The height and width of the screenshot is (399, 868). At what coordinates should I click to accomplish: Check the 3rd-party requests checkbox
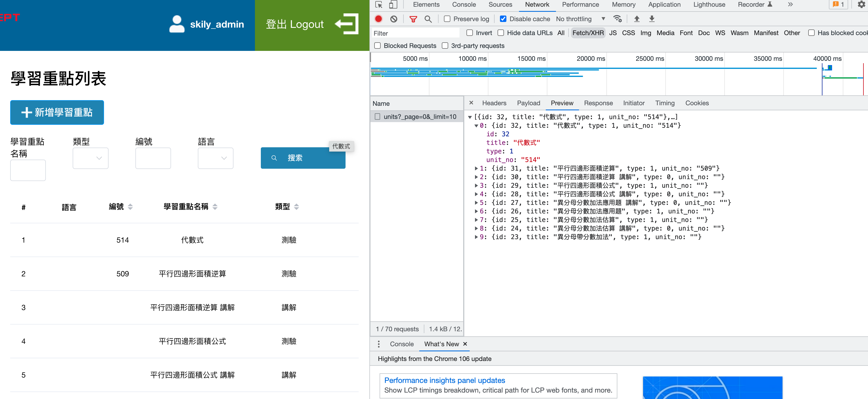pos(445,46)
